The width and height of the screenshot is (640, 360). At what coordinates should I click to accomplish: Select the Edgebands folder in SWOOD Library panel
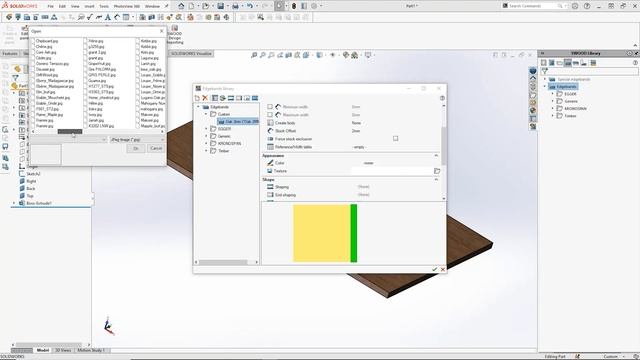(x=563, y=87)
